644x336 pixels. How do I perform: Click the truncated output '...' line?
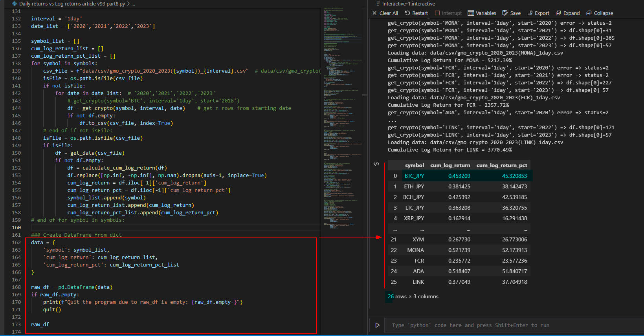(392, 120)
